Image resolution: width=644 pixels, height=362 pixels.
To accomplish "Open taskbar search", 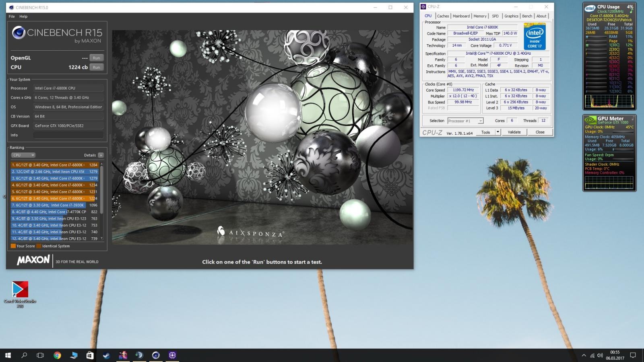I will [24, 355].
